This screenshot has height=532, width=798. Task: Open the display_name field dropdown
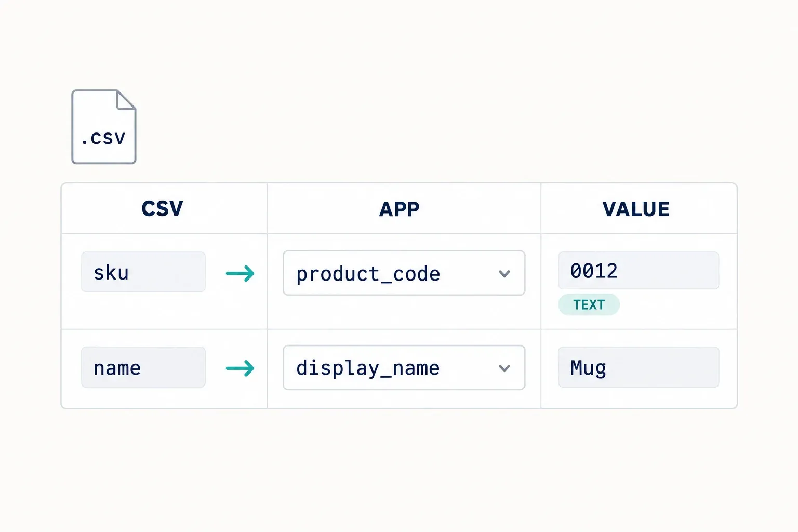point(404,368)
